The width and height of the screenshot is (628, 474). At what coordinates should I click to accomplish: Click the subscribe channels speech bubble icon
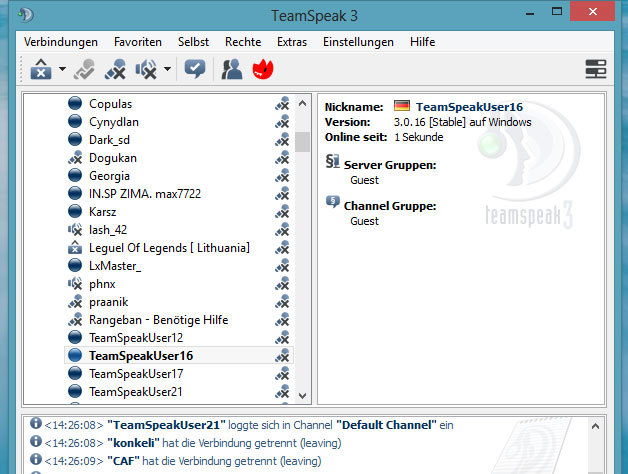point(195,69)
